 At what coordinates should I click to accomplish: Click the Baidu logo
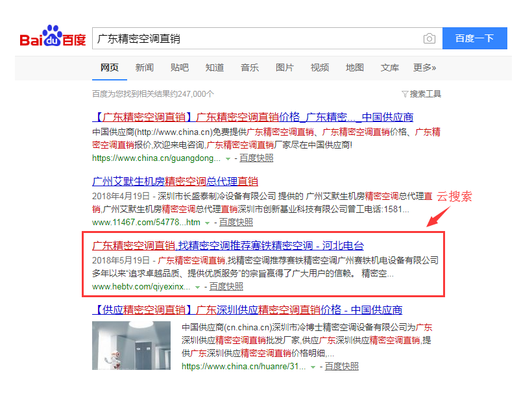click(x=53, y=36)
